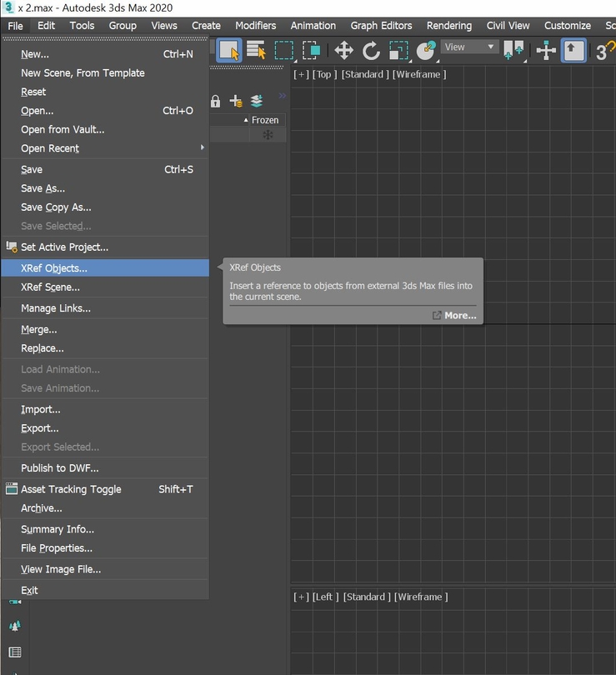Image resolution: width=616 pixels, height=675 pixels.
Task: Activate Select and Scale tool
Action: (x=398, y=50)
